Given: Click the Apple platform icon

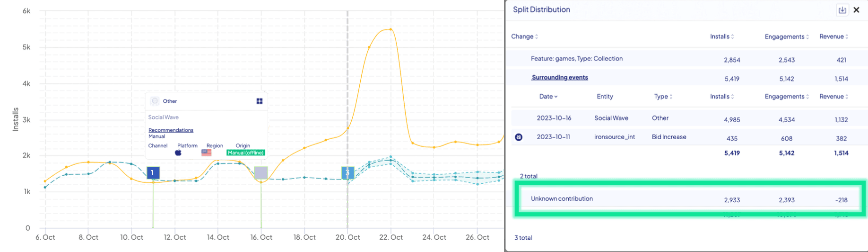Looking at the screenshot, I should pyautogui.click(x=178, y=153).
